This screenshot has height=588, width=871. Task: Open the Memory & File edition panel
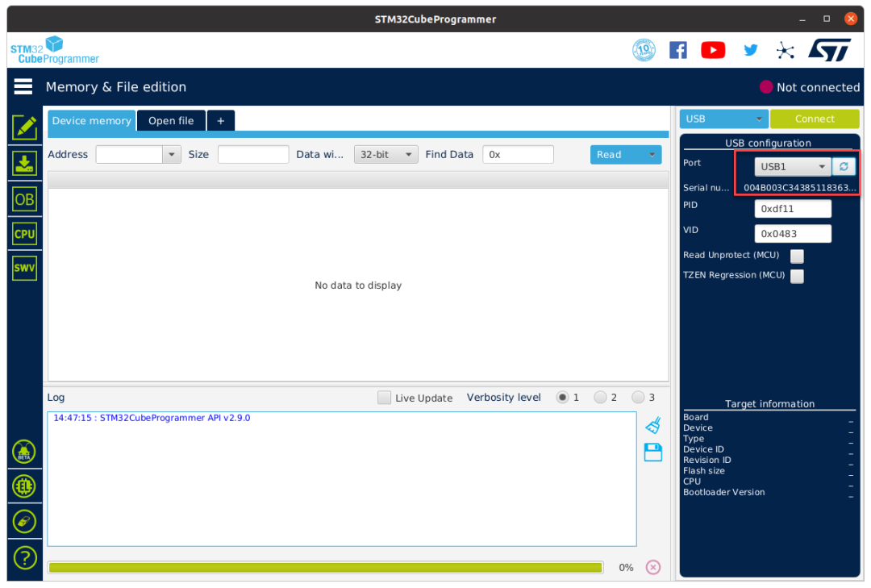pos(24,127)
